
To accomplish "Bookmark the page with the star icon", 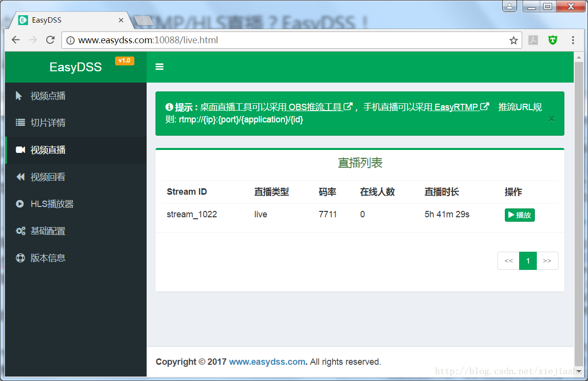I will tap(513, 40).
